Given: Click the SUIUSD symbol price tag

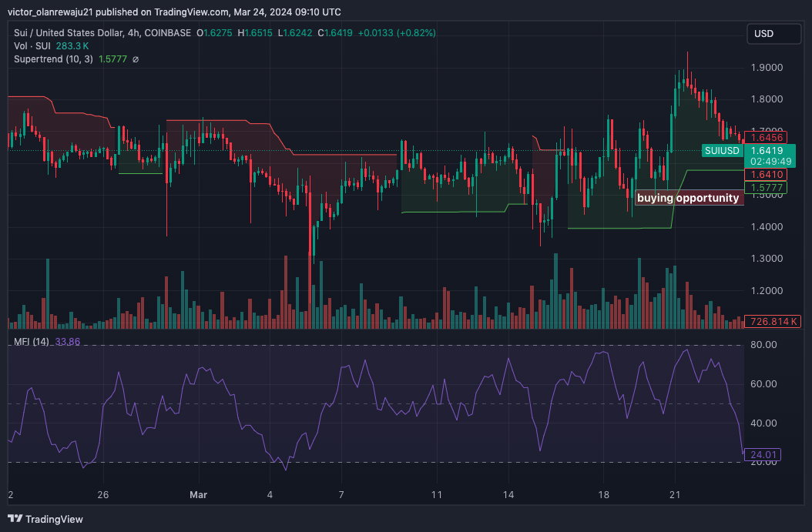Looking at the screenshot, I should point(722,151).
